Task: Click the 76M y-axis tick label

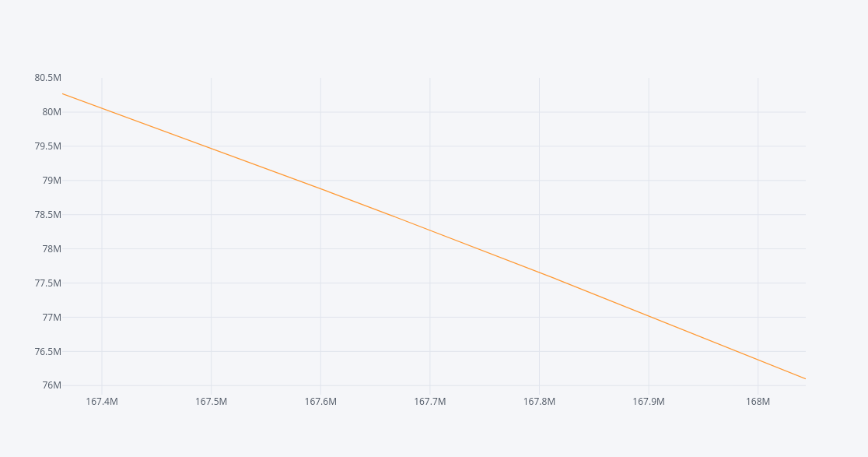Action: tap(51, 385)
